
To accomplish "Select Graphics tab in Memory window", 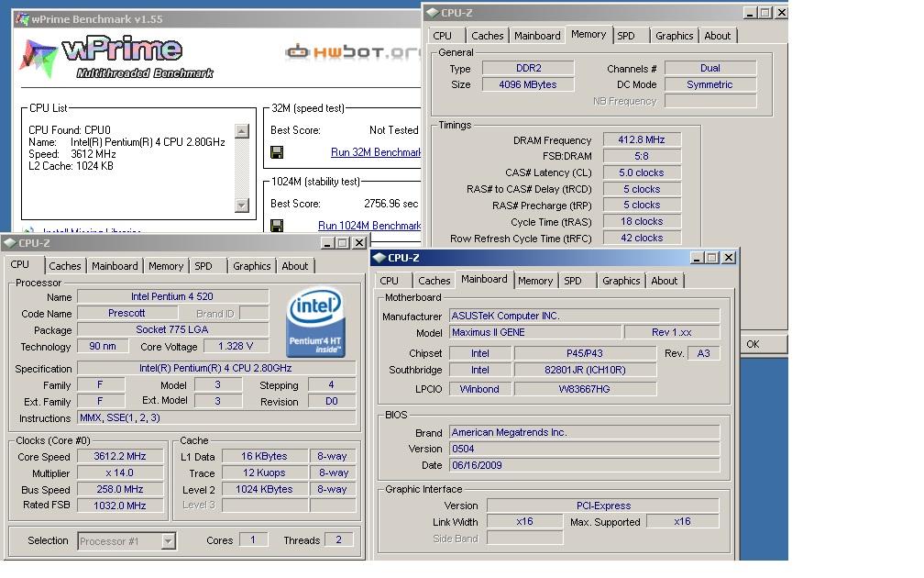I will (674, 36).
